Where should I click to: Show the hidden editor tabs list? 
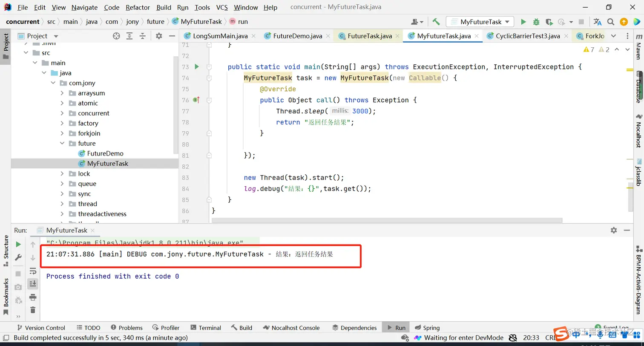coord(613,36)
